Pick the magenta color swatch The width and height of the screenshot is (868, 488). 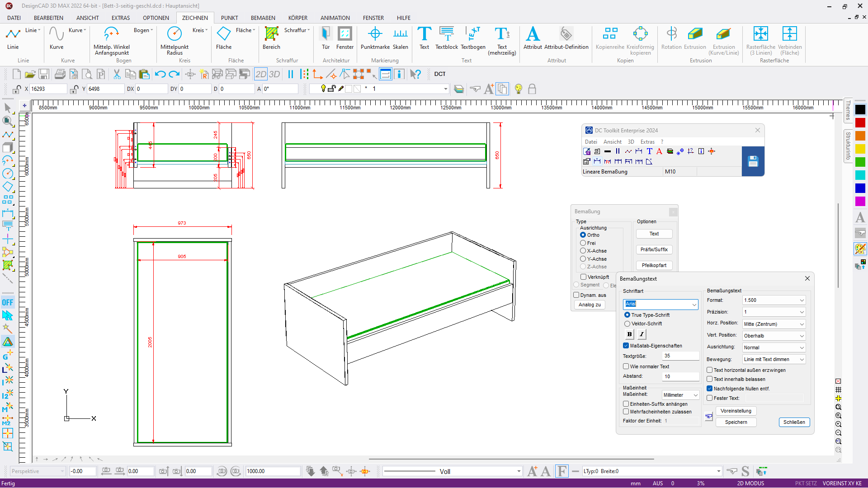(x=860, y=201)
